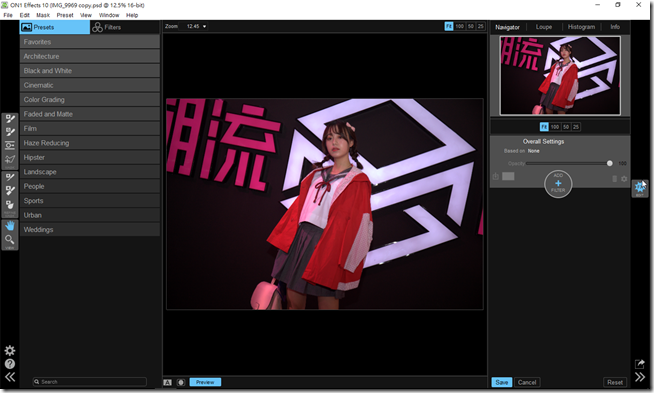Screen dimensions: 654x393
Task: Open the Edit menu
Action: [x=25, y=15]
